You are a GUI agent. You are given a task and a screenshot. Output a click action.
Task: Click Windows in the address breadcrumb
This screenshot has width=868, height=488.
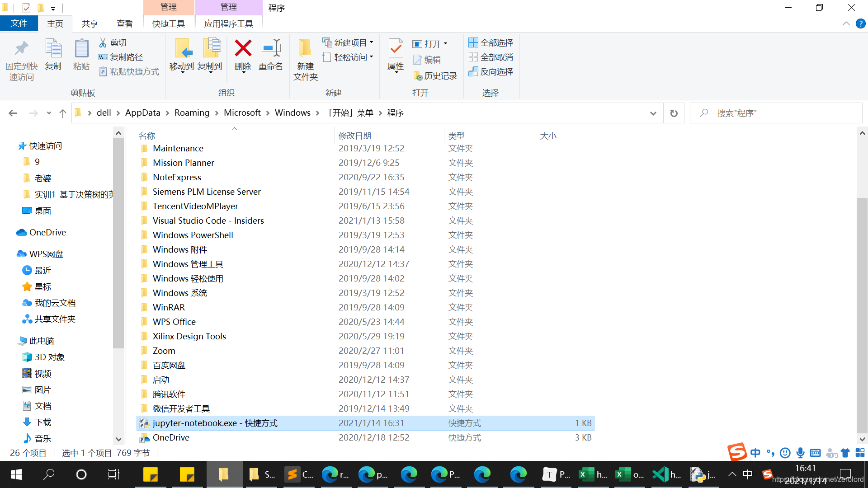pos(292,113)
